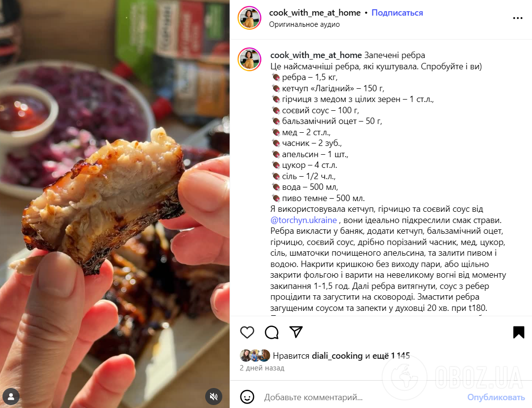
Task: Open the caption author's profile avatar
Action: pos(249,60)
